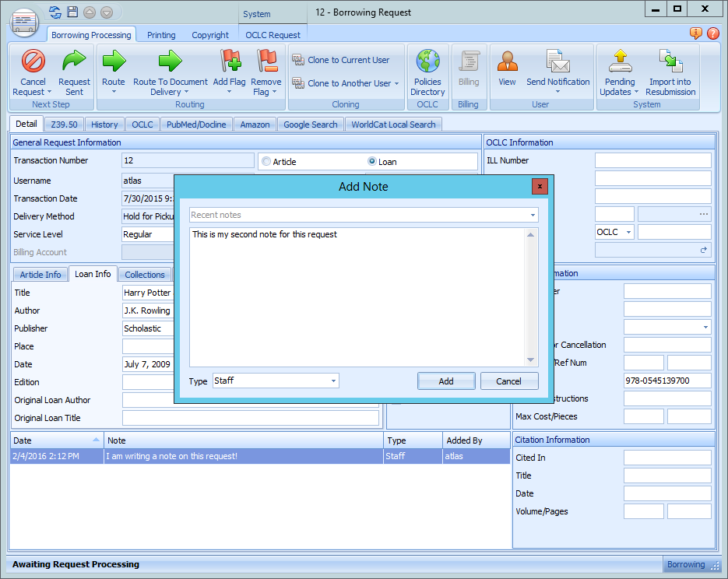Click Import into Resubmission icon
Screen dimensions: 728x579
[x=670, y=61]
